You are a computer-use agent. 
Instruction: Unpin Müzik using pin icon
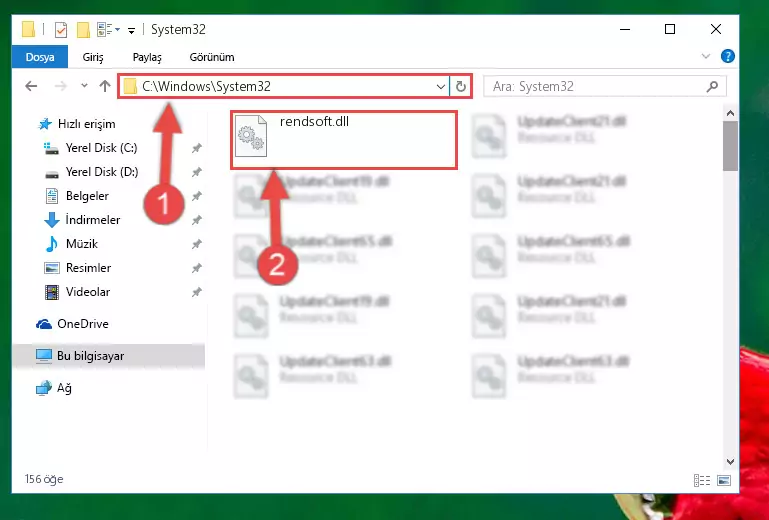point(197,244)
